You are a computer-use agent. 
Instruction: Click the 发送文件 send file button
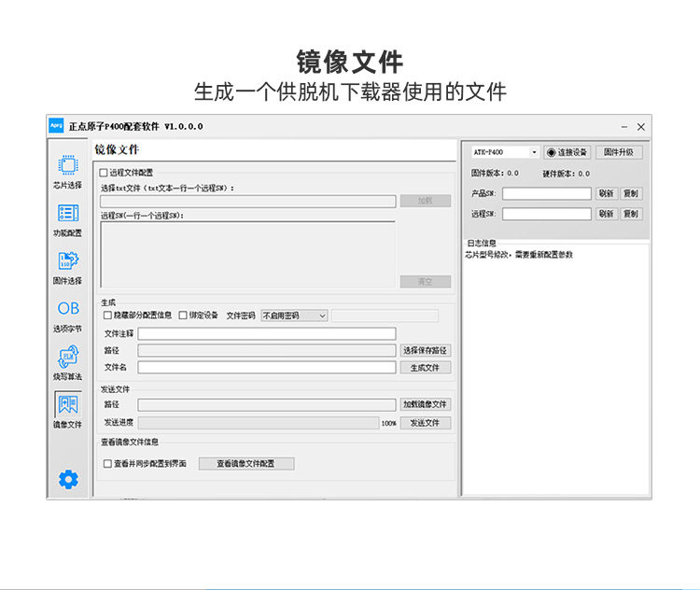tap(426, 423)
